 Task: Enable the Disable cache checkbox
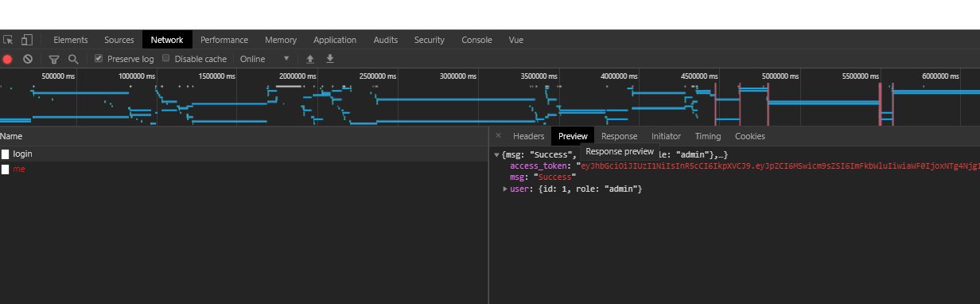[166, 58]
